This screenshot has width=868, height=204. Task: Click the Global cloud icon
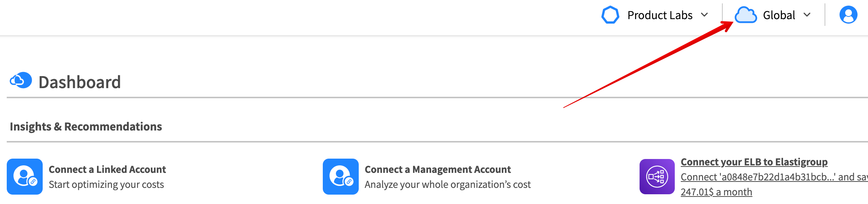745,15
